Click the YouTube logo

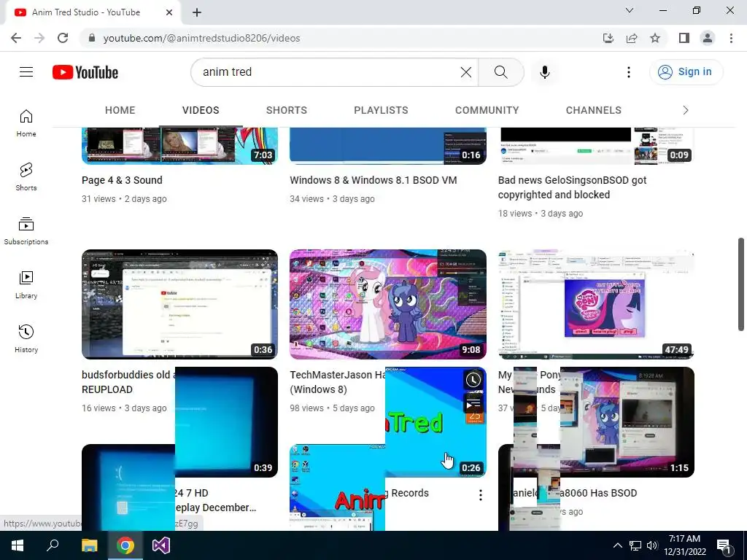pyautogui.click(x=85, y=72)
